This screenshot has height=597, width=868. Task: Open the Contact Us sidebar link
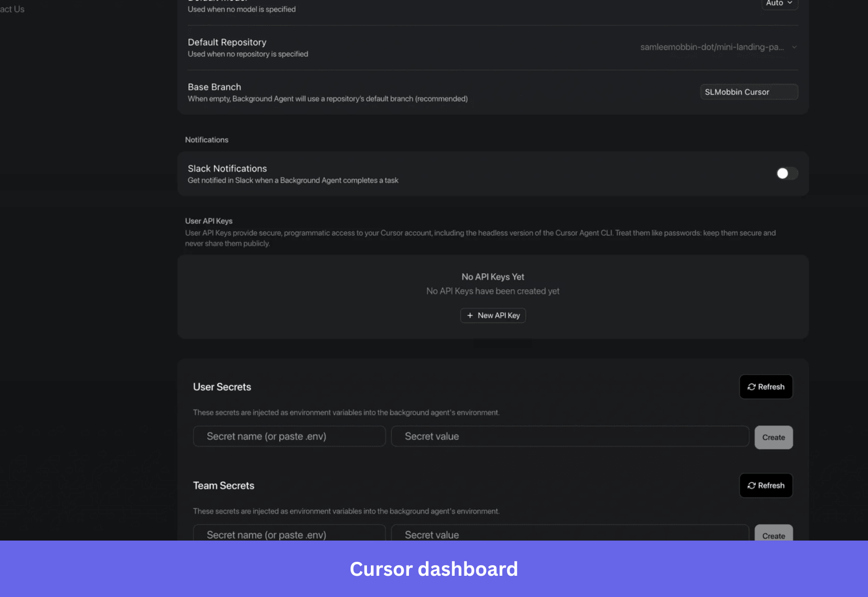pos(12,9)
